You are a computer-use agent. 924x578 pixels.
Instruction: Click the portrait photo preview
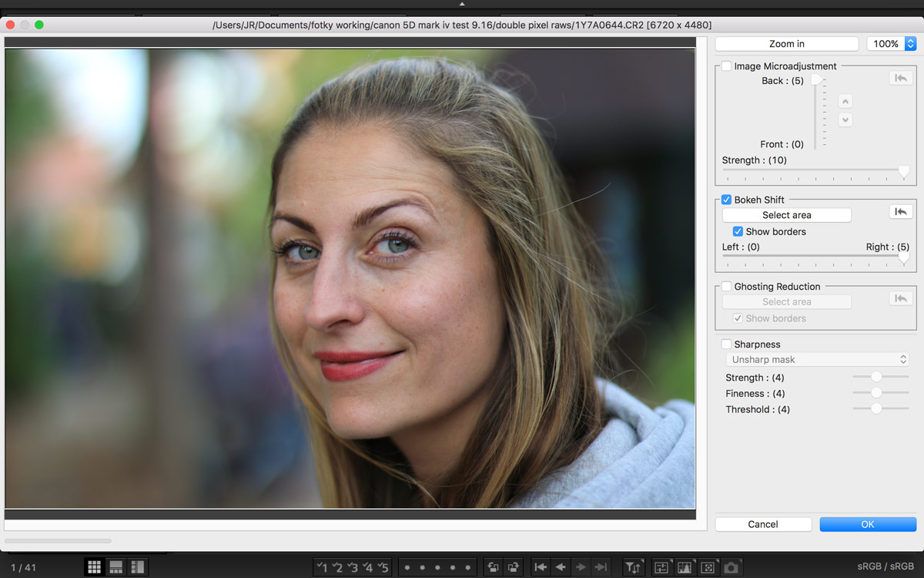coord(350,277)
